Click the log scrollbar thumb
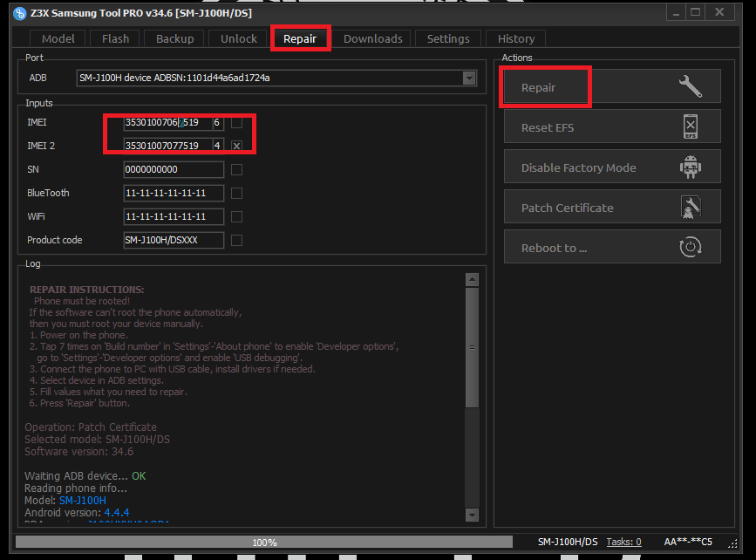 pos(472,347)
